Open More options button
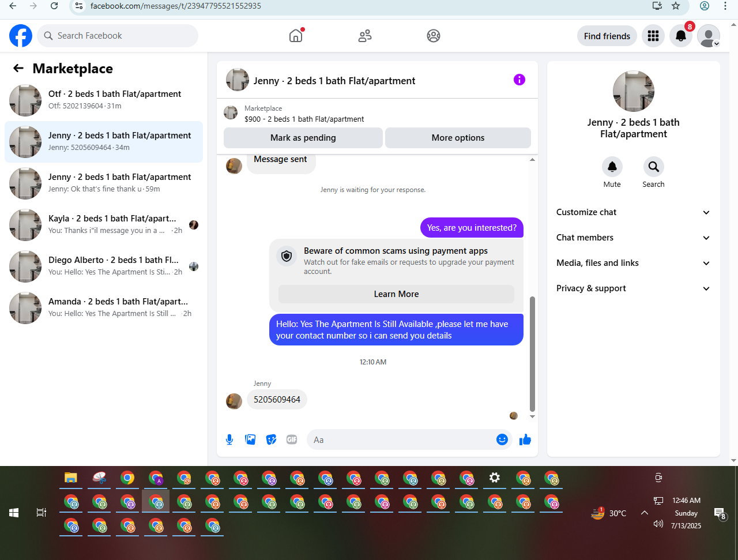Screen dimensions: 738x560 coord(458,138)
